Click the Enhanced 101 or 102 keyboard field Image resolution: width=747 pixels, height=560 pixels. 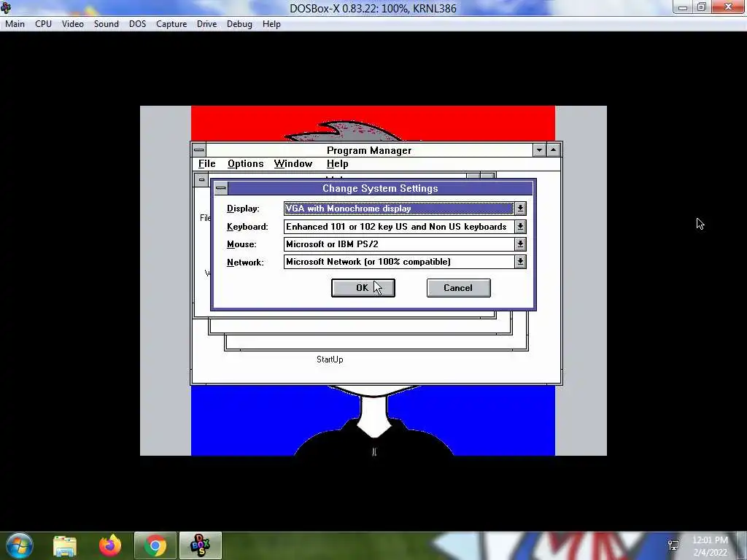pyautogui.click(x=399, y=227)
